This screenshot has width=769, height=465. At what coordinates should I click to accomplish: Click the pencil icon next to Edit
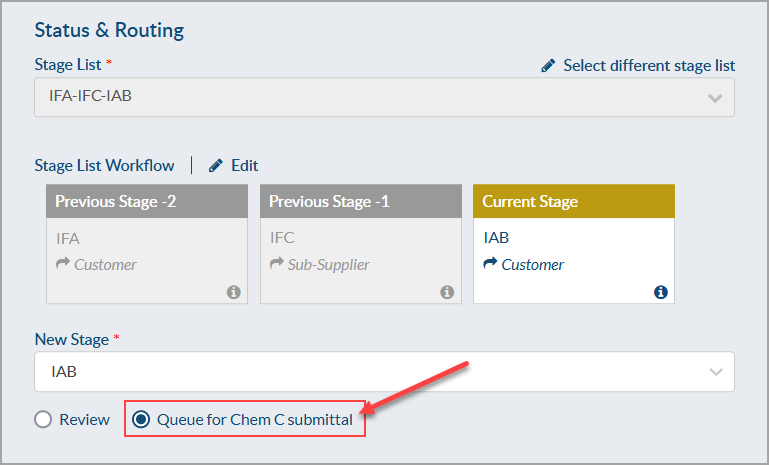click(x=216, y=166)
